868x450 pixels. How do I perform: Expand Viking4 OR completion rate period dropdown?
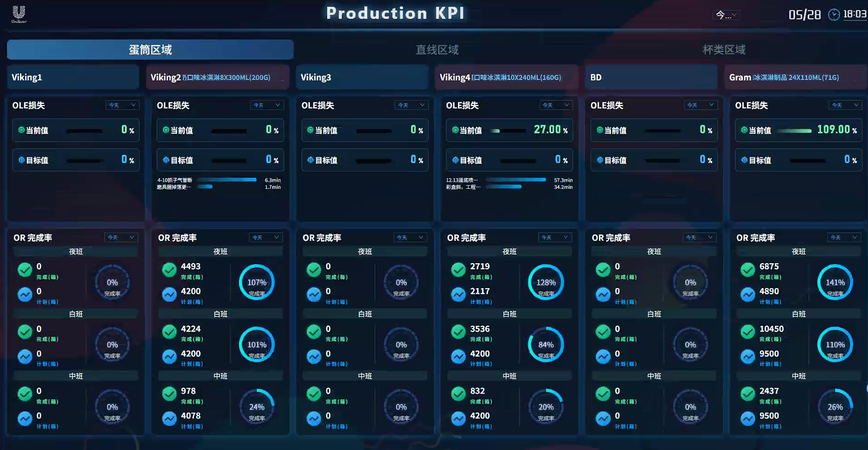pos(555,238)
